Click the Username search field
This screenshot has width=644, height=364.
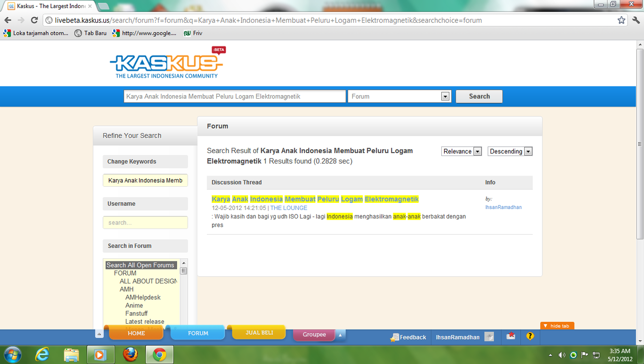(x=145, y=223)
